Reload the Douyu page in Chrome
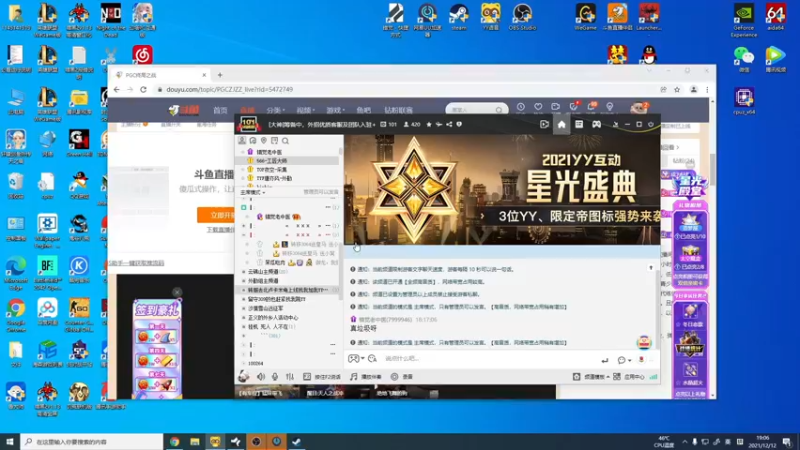The height and width of the screenshot is (450, 800). tap(143, 89)
